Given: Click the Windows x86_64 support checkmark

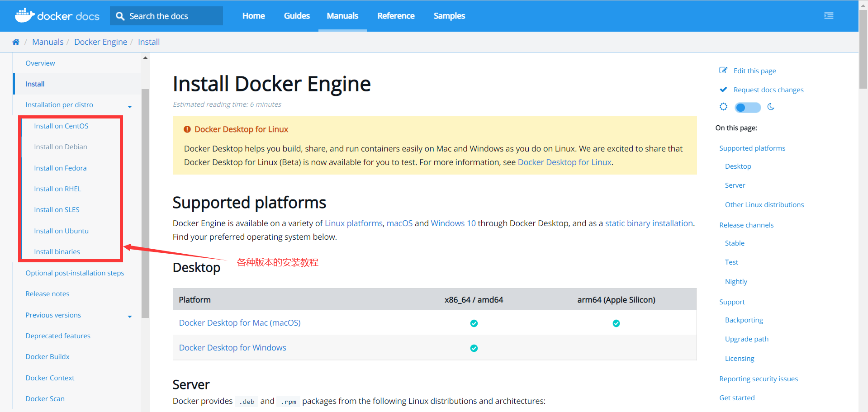Looking at the screenshot, I should click(x=474, y=348).
